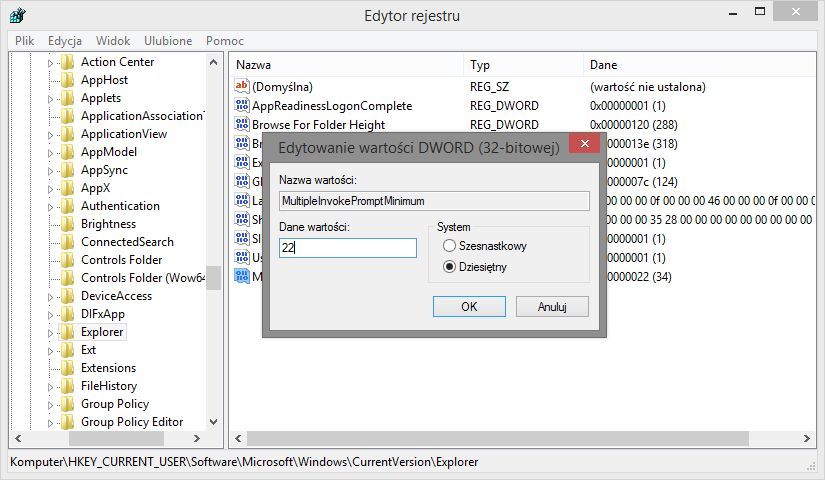This screenshot has width=825, height=480.
Task: Click the Action Center folder icon
Action: tap(67, 62)
